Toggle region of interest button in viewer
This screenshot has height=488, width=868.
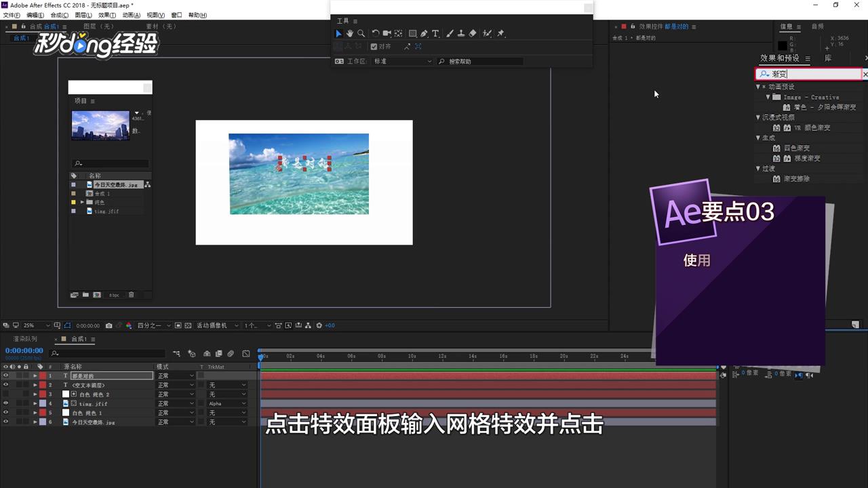(x=178, y=325)
